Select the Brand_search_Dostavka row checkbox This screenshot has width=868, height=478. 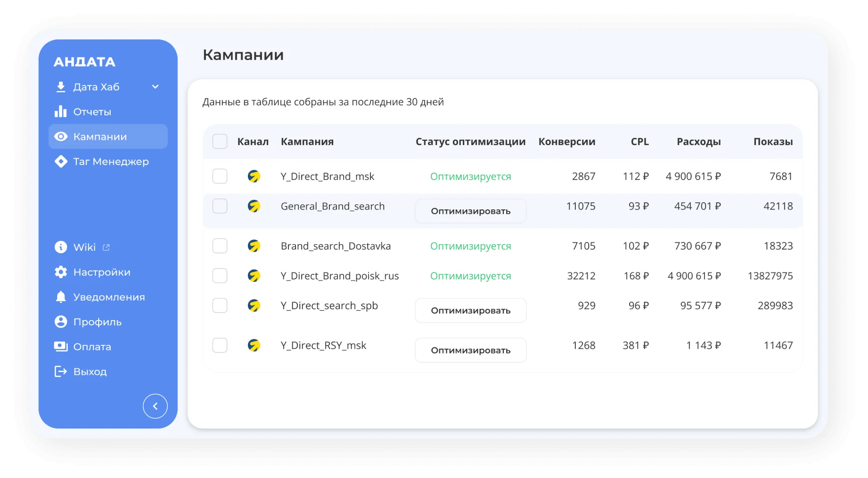click(x=220, y=246)
